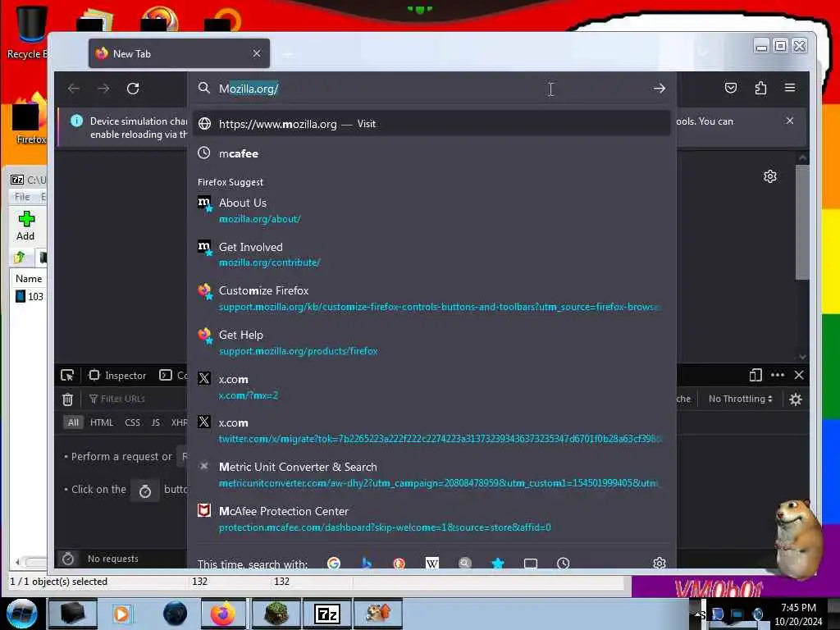The width and height of the screenshot is (840, 630).
Task: Open the devtools three-dots menu
Action: click(778, 375)
